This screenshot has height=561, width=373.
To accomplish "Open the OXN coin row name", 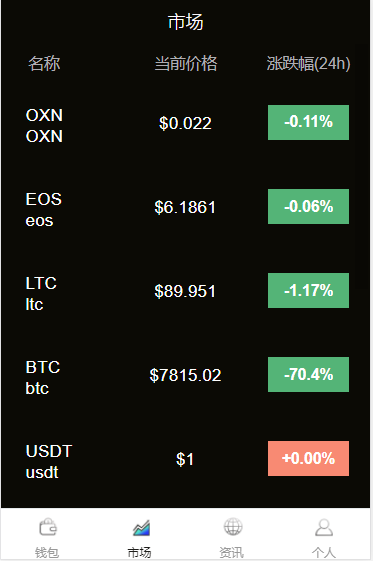I will tap(44, 126).
